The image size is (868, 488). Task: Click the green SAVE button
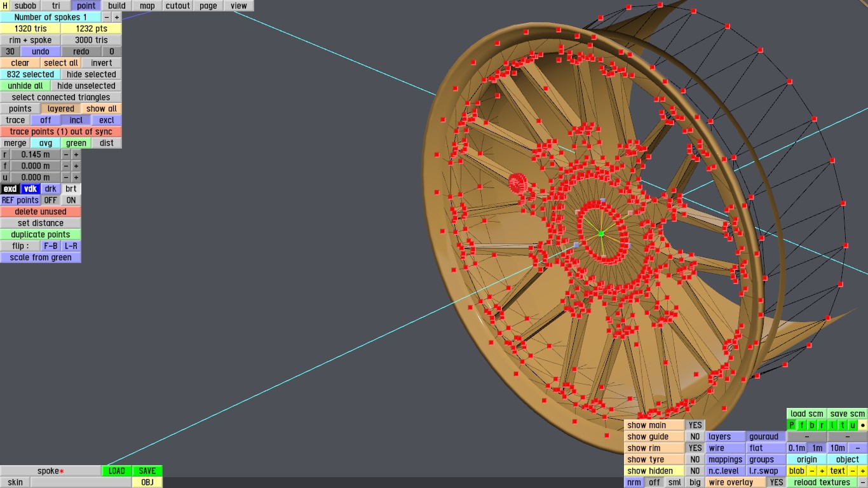(147, 471)
